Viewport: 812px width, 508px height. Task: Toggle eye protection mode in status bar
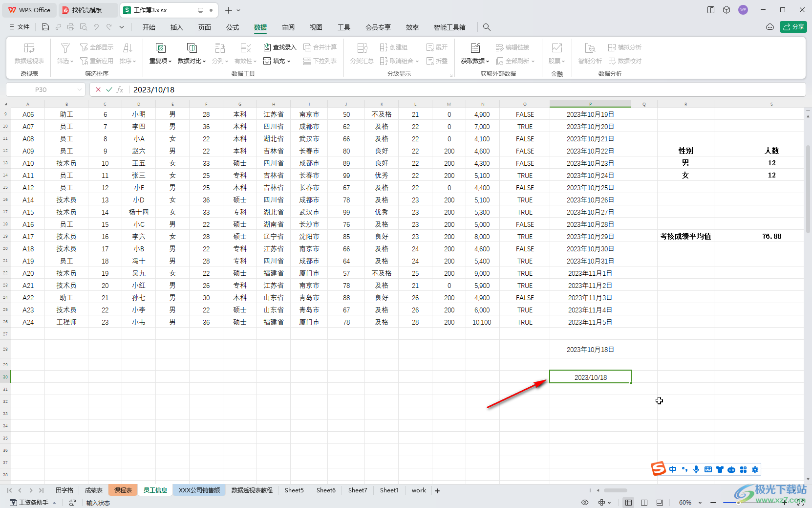click(584, 503)
